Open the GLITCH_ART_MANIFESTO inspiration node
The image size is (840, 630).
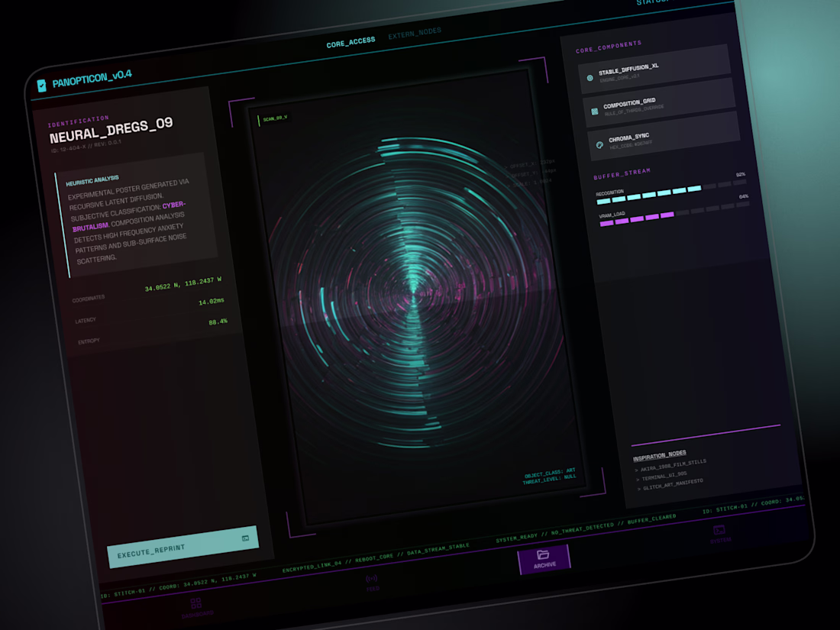click(673, 484)
